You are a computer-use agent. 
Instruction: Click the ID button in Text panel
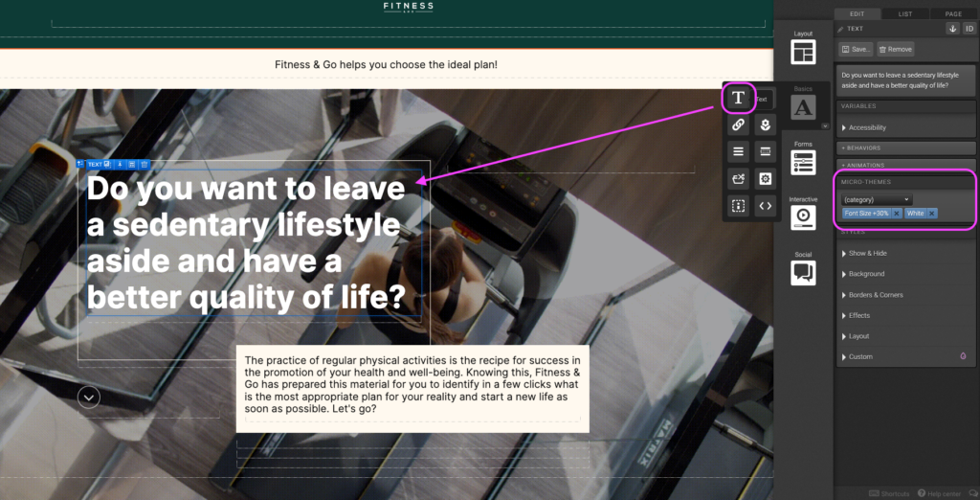tap(969, 29)
